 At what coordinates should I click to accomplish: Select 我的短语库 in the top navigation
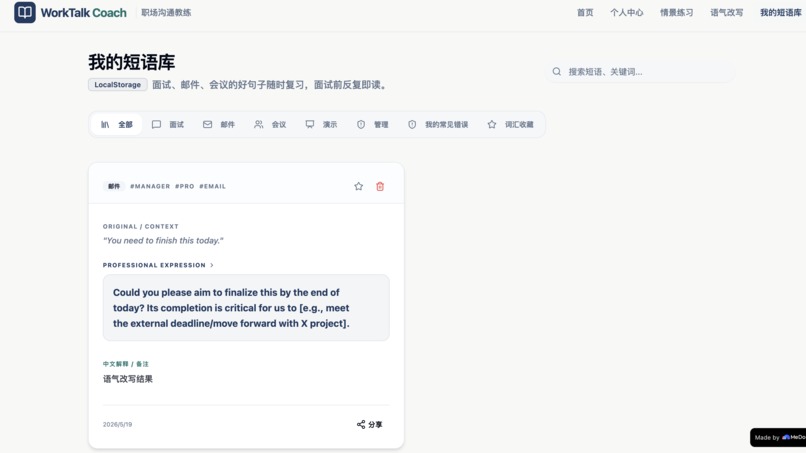tap(781, 13)
